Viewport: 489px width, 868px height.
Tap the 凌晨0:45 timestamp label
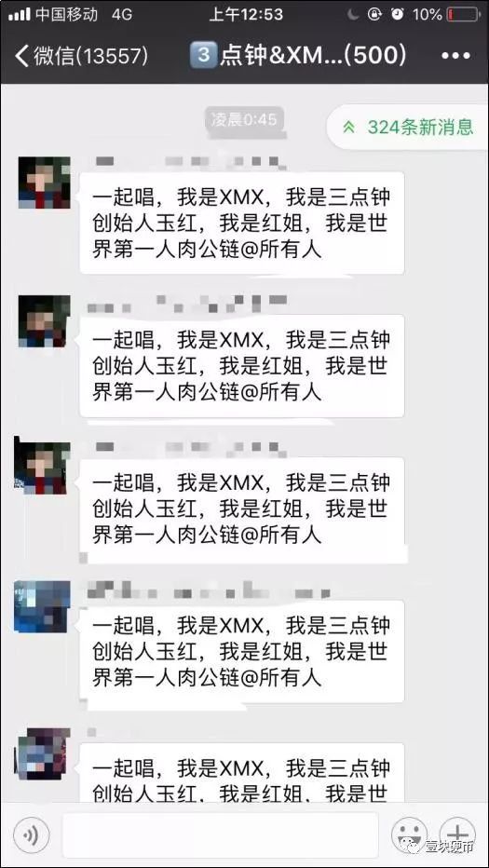coord(244,119)
